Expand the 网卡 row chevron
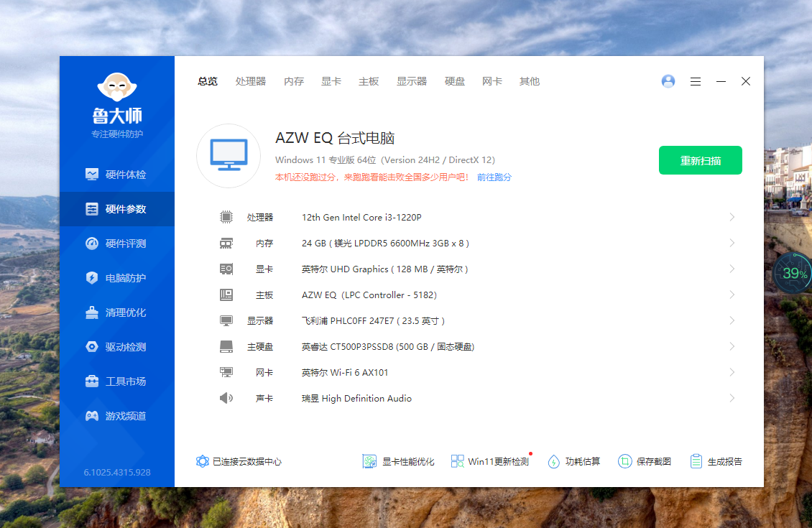Screen dimensions: 812x528 pyautogui.click(x=732, y=372)
